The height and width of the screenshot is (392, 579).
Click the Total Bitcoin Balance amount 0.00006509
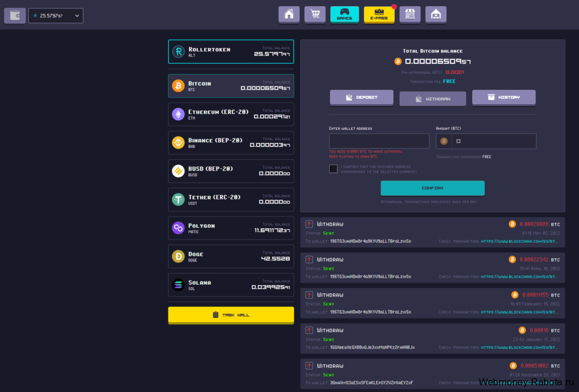438,62
